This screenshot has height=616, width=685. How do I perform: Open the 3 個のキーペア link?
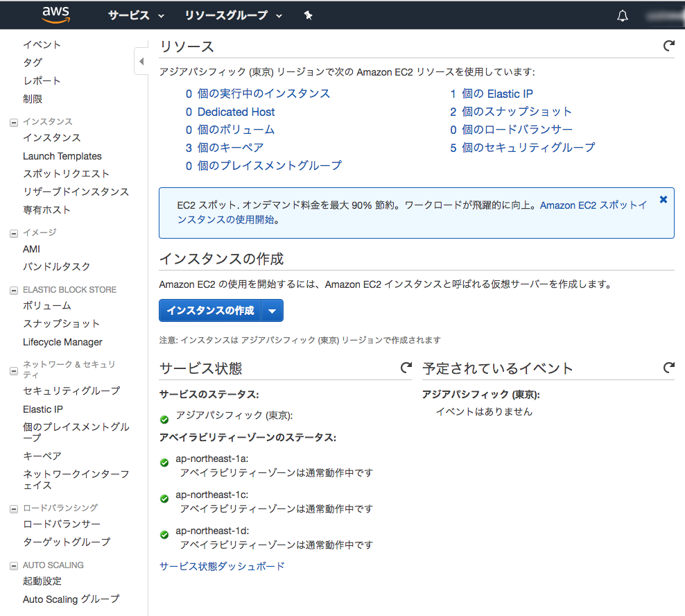coord(225,148)
